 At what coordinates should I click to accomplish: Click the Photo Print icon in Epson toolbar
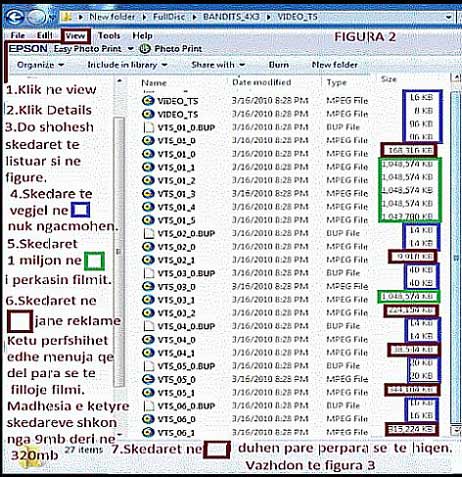click(145, 49)
